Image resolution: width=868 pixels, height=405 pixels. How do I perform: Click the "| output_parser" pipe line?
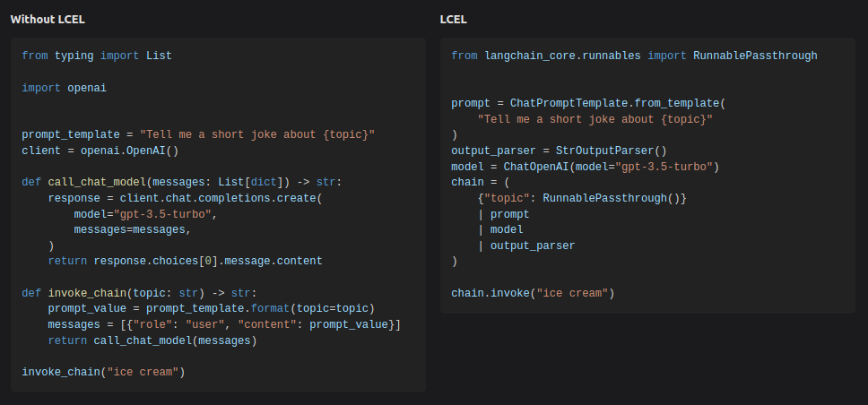[526, 246]
